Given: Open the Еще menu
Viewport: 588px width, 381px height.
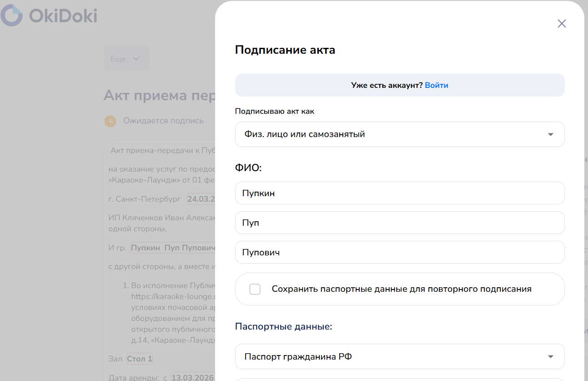Looking at the screenshot, I should coord(126,59).
